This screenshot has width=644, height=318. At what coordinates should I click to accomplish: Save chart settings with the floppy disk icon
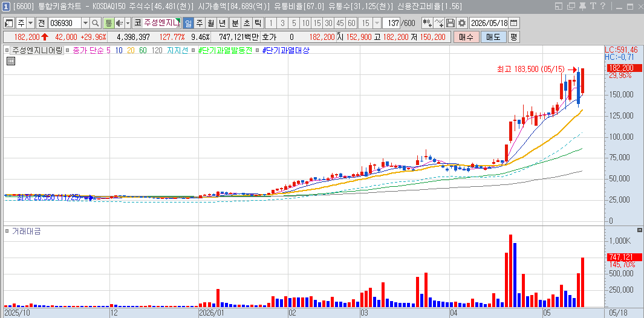click(450, 22)
